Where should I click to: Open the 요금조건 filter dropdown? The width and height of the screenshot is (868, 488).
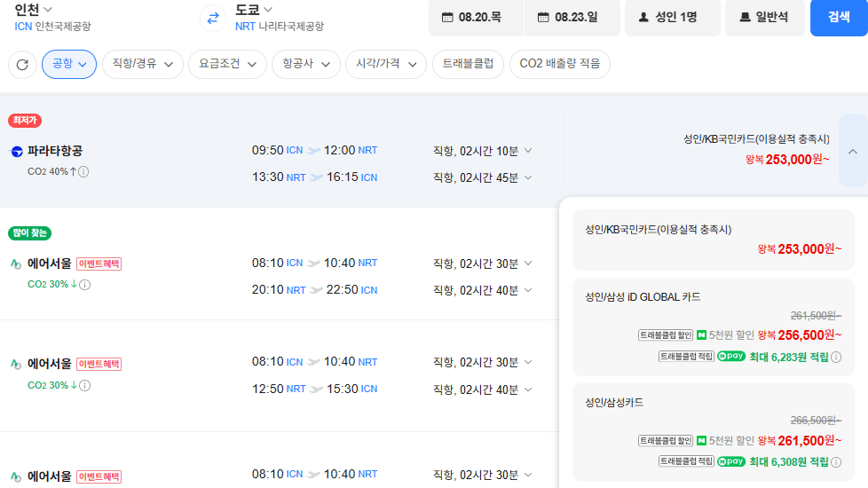[x=227, y=64]
